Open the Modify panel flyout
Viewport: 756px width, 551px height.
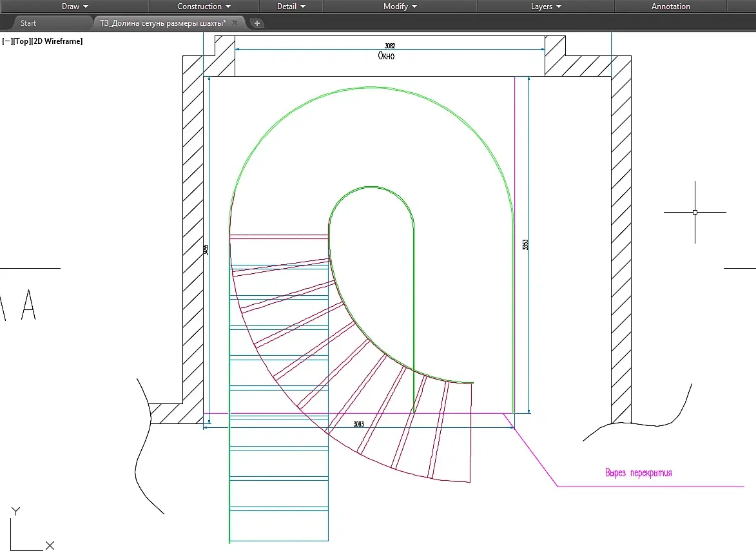(400, 6)
